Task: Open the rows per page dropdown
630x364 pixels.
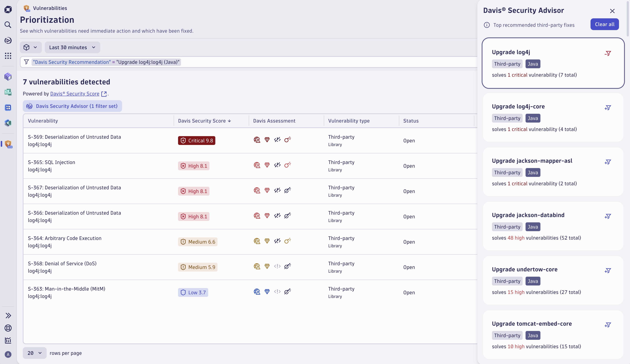Action: point(34,353)
